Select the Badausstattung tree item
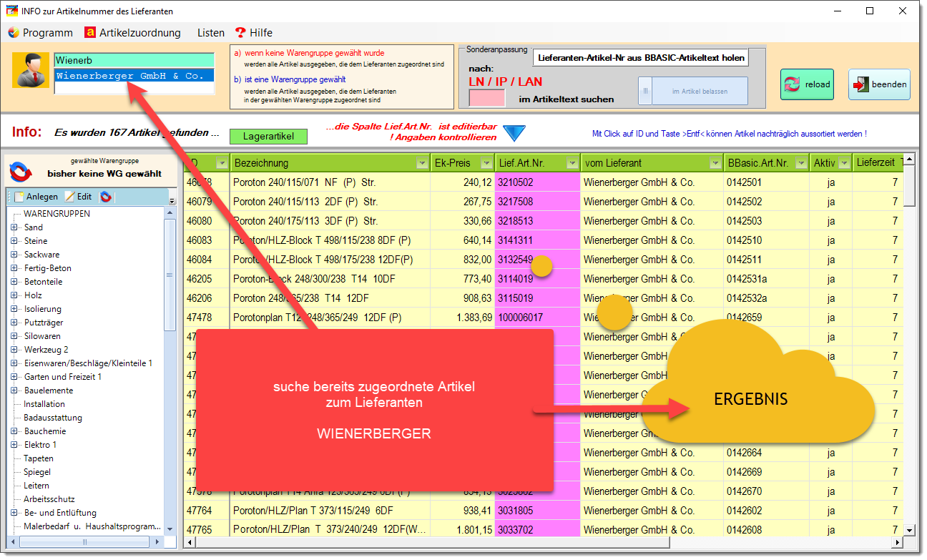 coord(53,418)
